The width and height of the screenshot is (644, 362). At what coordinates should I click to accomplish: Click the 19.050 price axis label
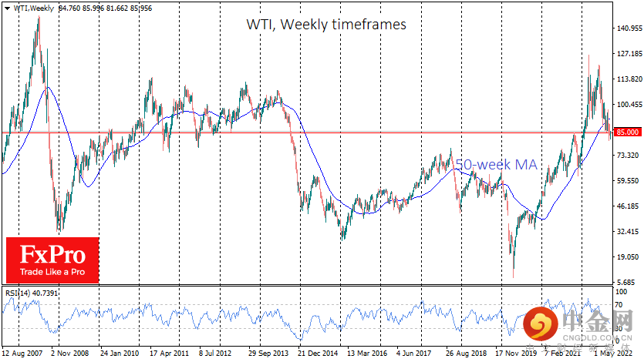[628, 256]
